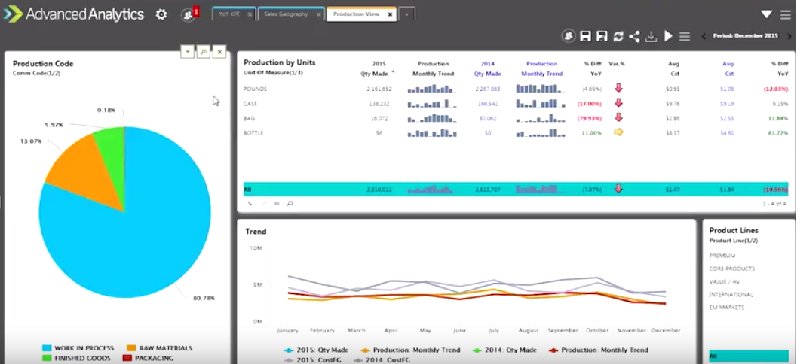This screenshot has width=796, height=364.
Task: Open the toolbar list menu icon
Action: click(x=684, y=36)
